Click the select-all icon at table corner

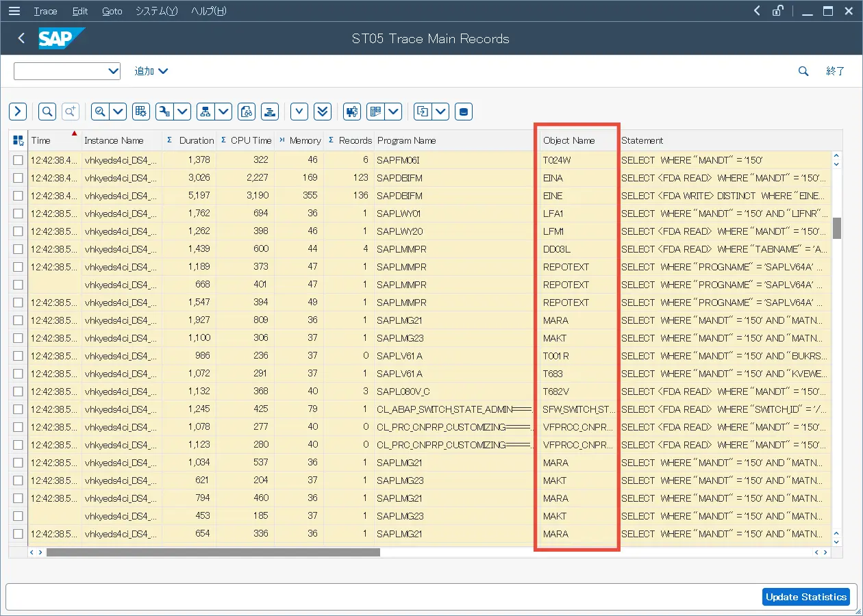[18, 140]
